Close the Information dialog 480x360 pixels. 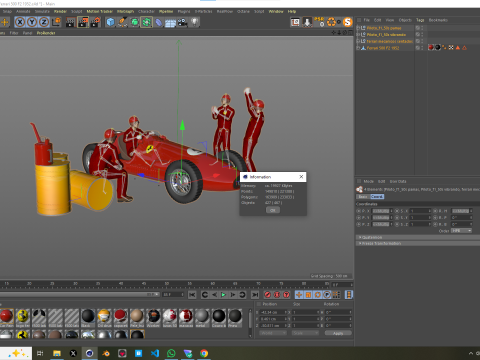[x=301, y=177]
